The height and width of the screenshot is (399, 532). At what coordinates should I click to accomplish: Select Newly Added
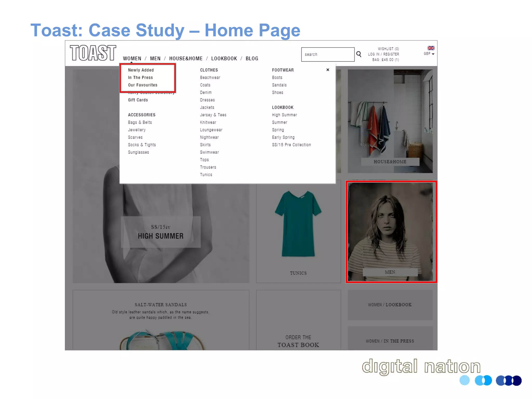[141, 70]
